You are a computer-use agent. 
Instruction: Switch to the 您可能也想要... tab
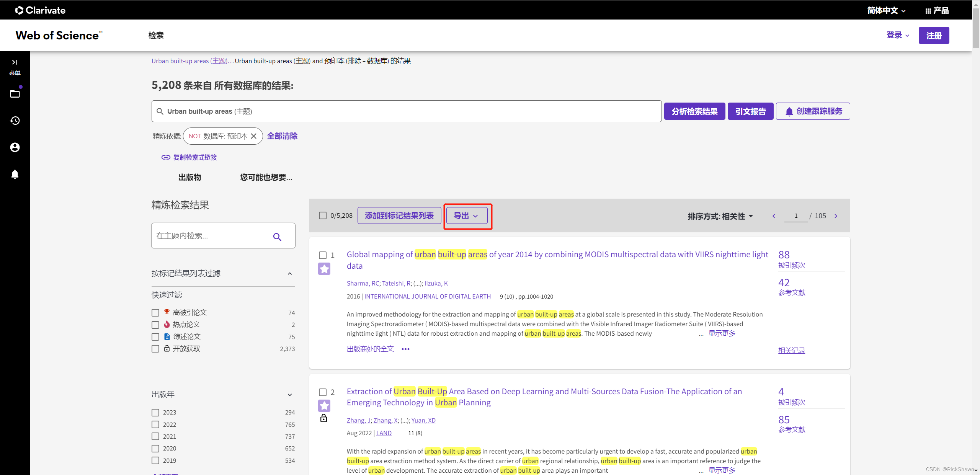tap(266, 177)
